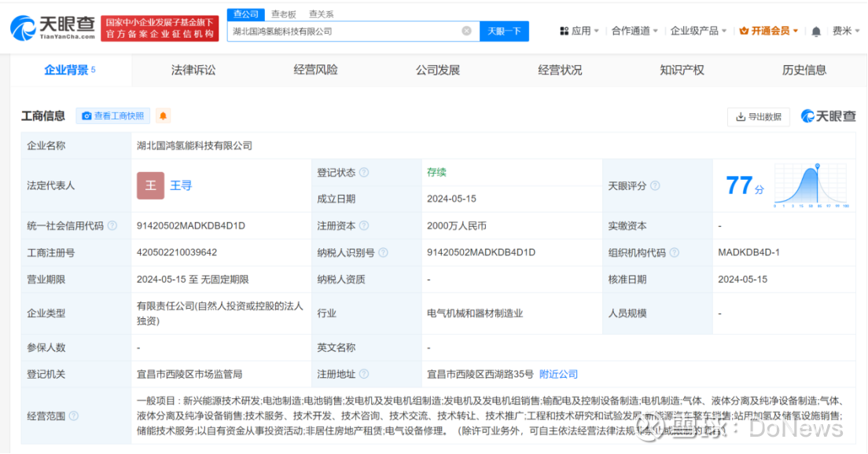This screenshot has height=454, width=868.
Task: Click help icon next to 注册资本
Action: click(364, 225)
